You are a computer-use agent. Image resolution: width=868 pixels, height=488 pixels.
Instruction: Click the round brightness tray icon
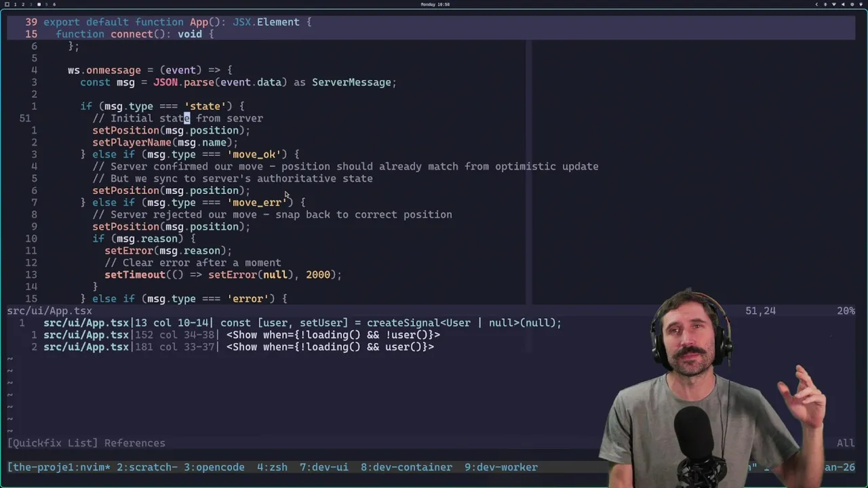tap(852, 4)
